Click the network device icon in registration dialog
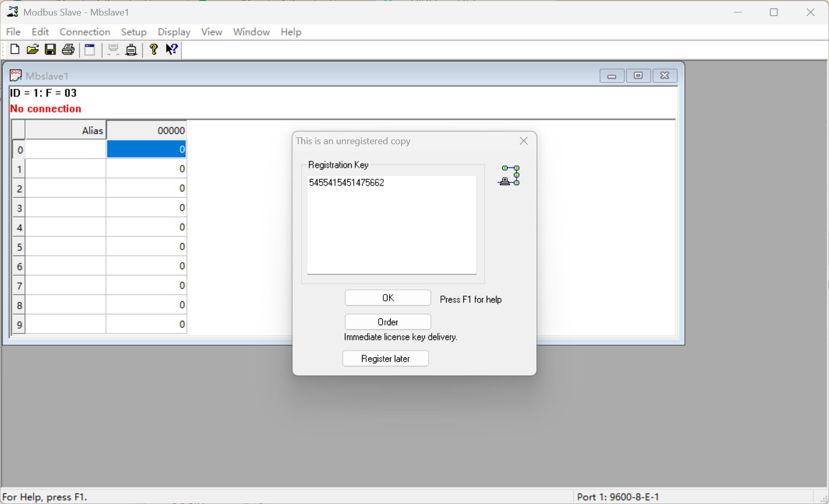Image resolution: width=829 pixels, height=504 pixels. point(509,176)
